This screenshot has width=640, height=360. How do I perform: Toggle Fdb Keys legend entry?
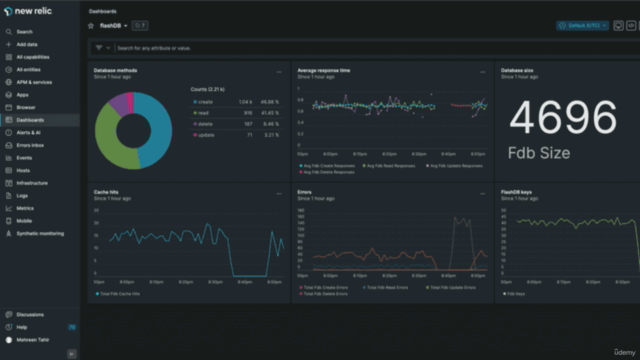tap(514, 294)
